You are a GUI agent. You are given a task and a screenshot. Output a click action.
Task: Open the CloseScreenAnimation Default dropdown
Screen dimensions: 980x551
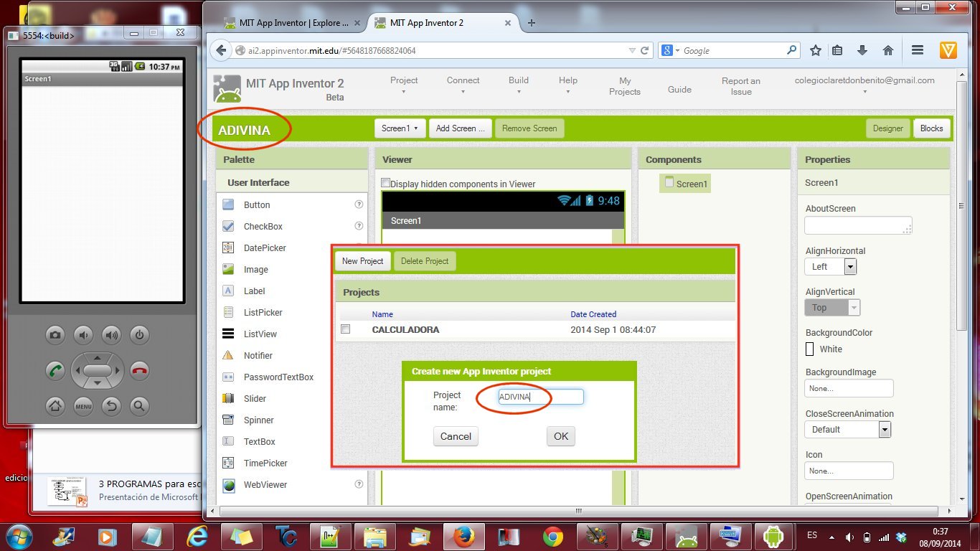(848, 429)
